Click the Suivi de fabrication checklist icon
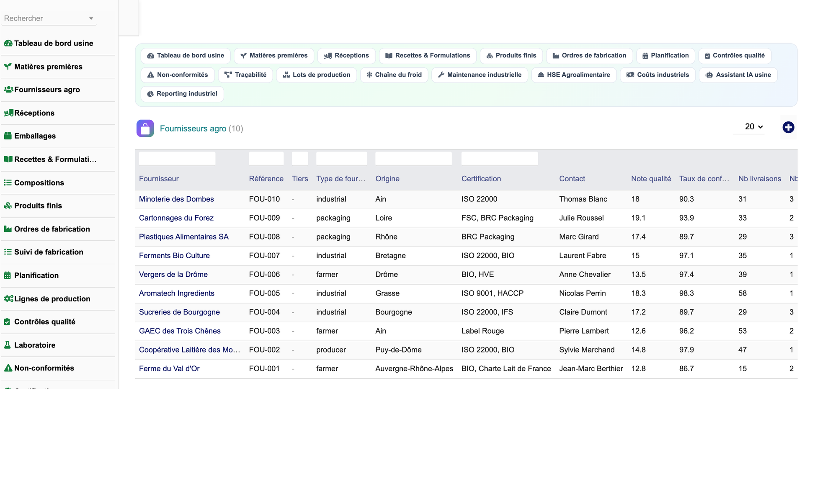Image resolution: width=815 pixels, height=504 pixels. (8, 252)
